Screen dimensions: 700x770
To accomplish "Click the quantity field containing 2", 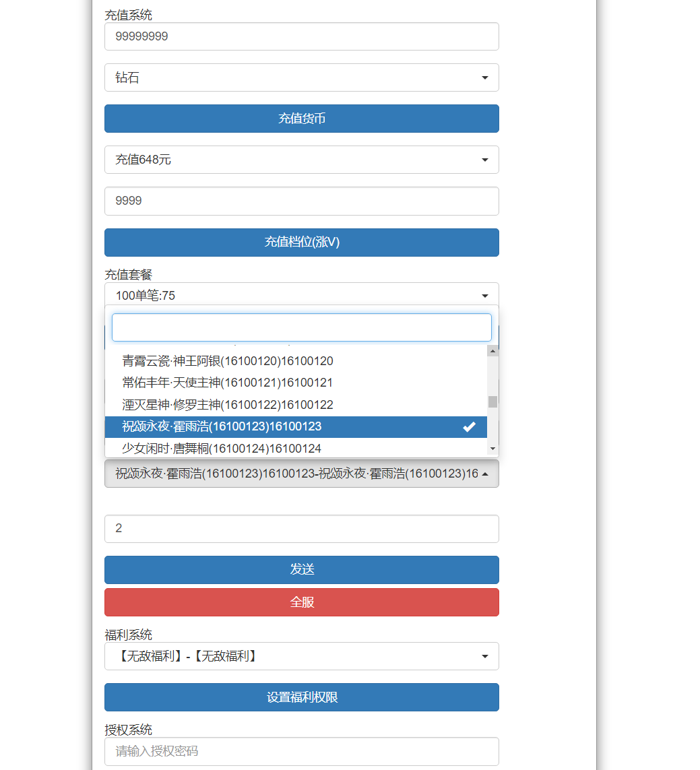I will (301, 529).
